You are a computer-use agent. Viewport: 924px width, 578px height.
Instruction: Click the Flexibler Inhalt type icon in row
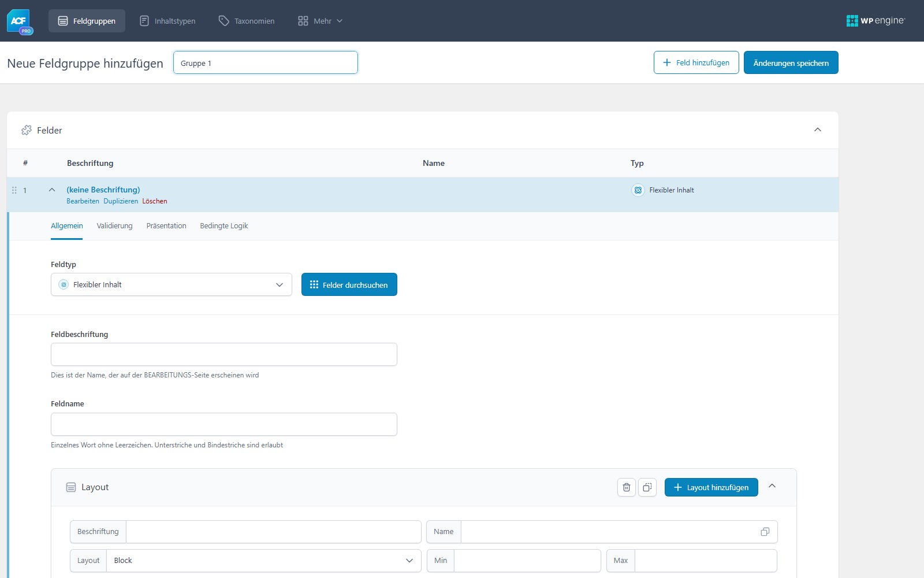638,190
